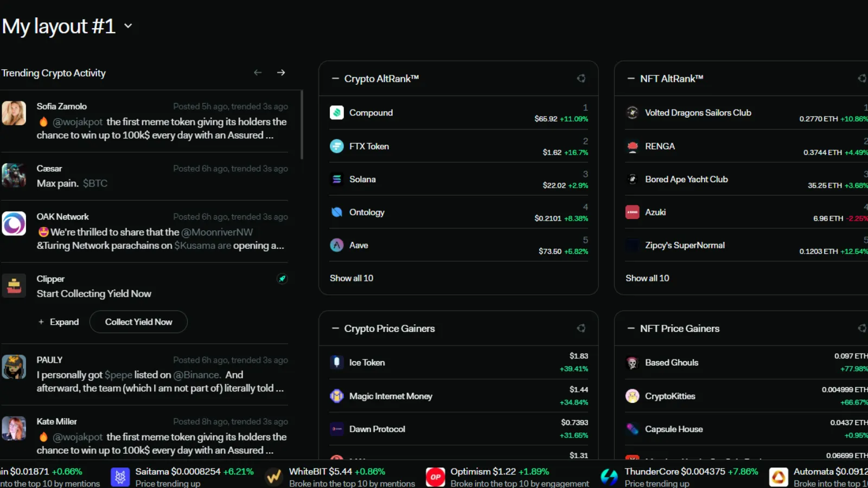Click the $BTC cashtag in Cæsar's post
This screenshot has height=488, width=868.
[96, 183]
